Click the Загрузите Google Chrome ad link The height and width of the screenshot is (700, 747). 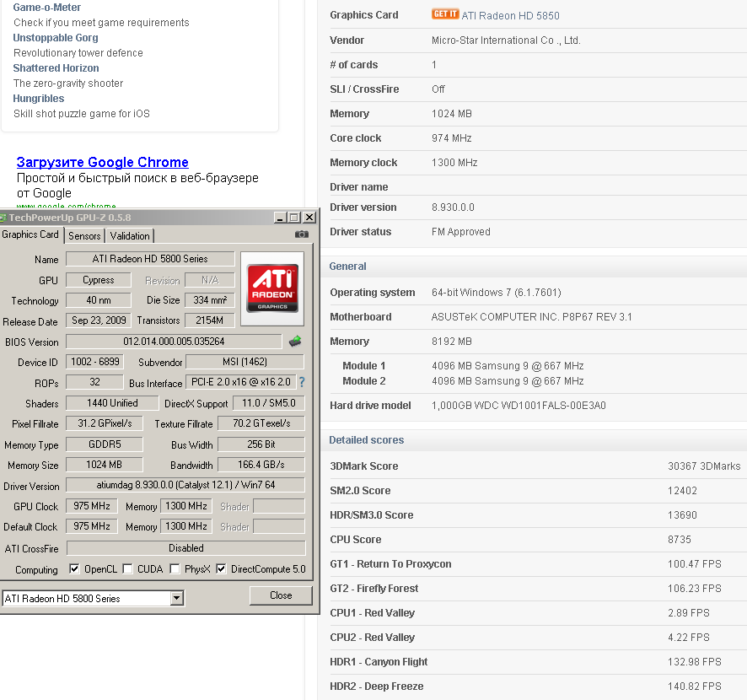tap(102, 162)
